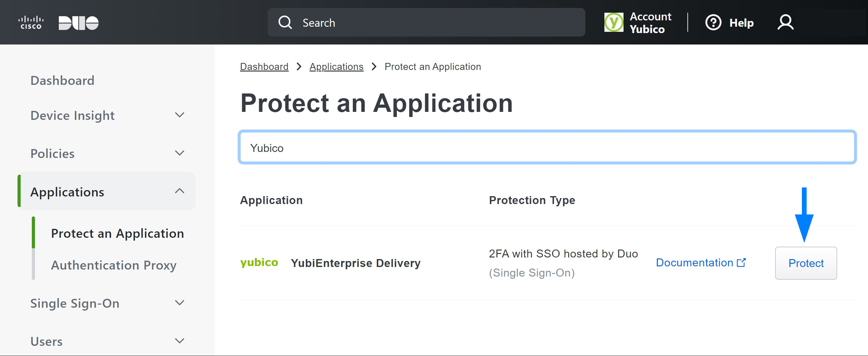Viewport: 868px width, 356px height.
Task: Click the Cisco logo in header
Action: coord(31,23)
